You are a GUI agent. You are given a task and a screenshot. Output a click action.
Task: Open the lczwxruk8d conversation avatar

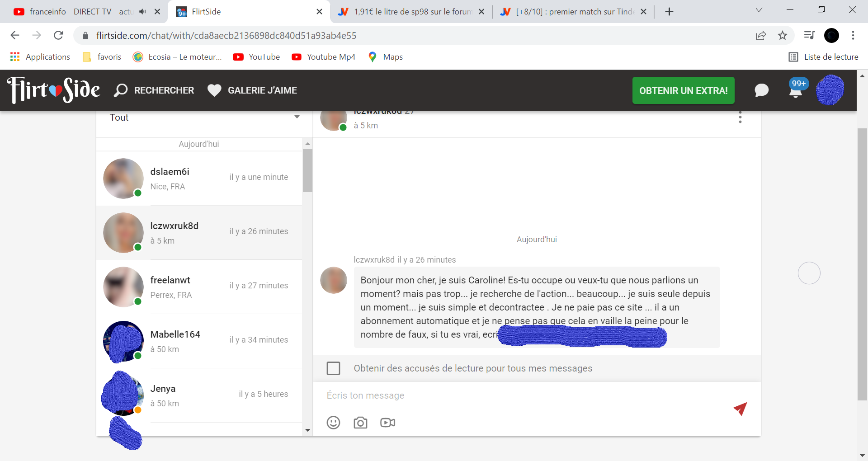click(123, 233)
